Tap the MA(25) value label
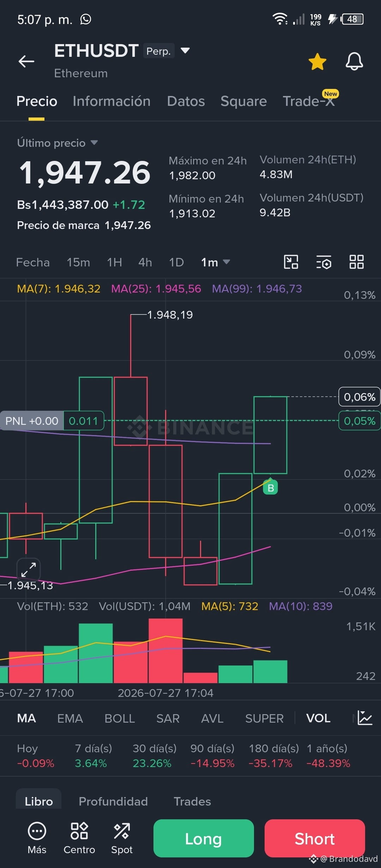 tap(156, 289)
